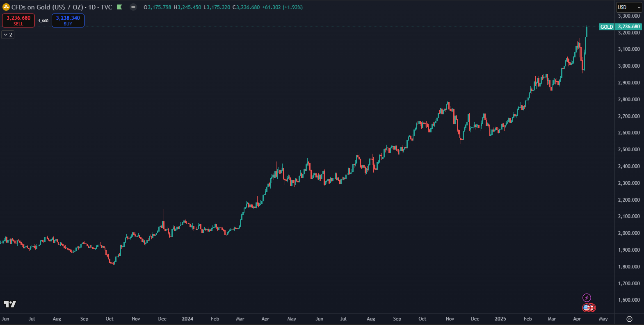Click the 3,236.680 price tag on axis
This screenshot has width=644, height=325.
pos(628,27)
